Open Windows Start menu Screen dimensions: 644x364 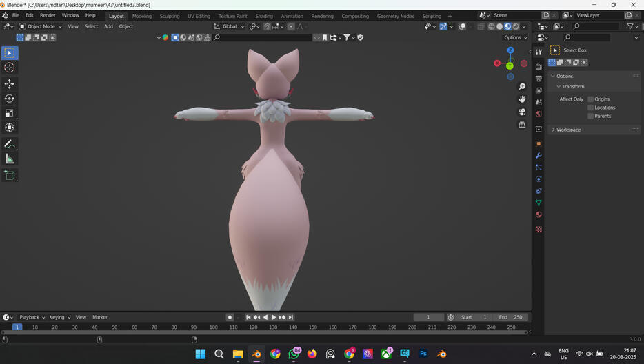[x=201, y=354]
